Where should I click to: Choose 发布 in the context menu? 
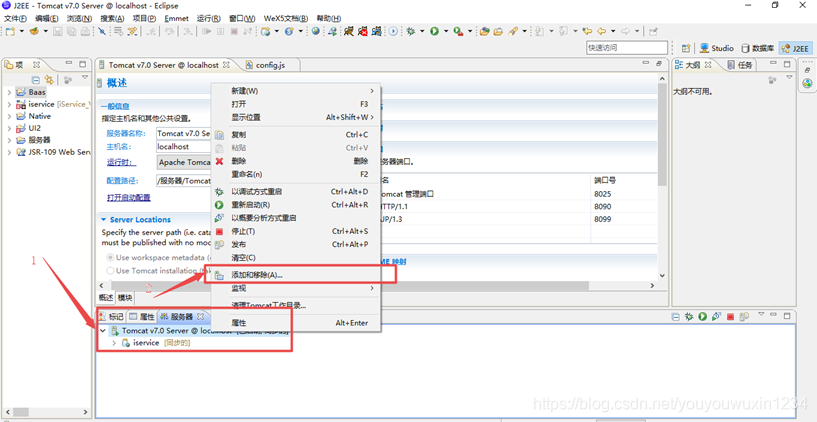(296, 244)
